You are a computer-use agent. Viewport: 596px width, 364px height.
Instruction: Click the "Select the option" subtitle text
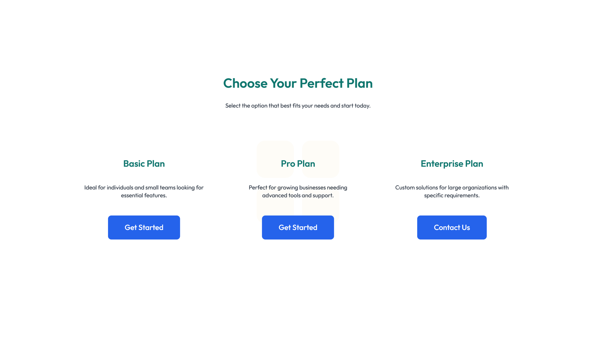pyautogui.click(x=298, y=106)
